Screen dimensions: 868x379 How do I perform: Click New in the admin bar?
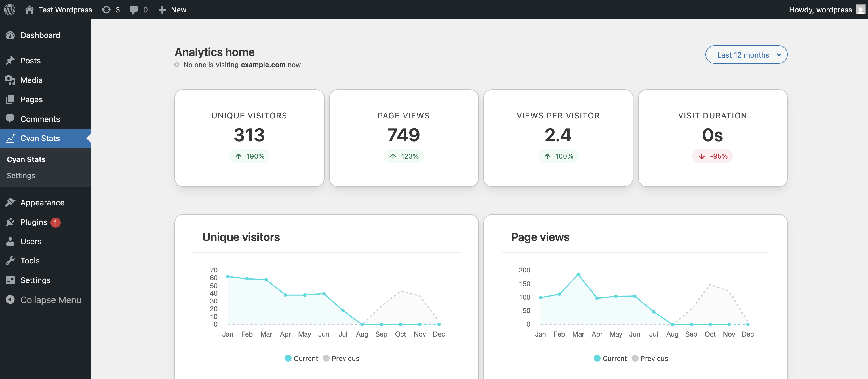(x=172, y=9)
